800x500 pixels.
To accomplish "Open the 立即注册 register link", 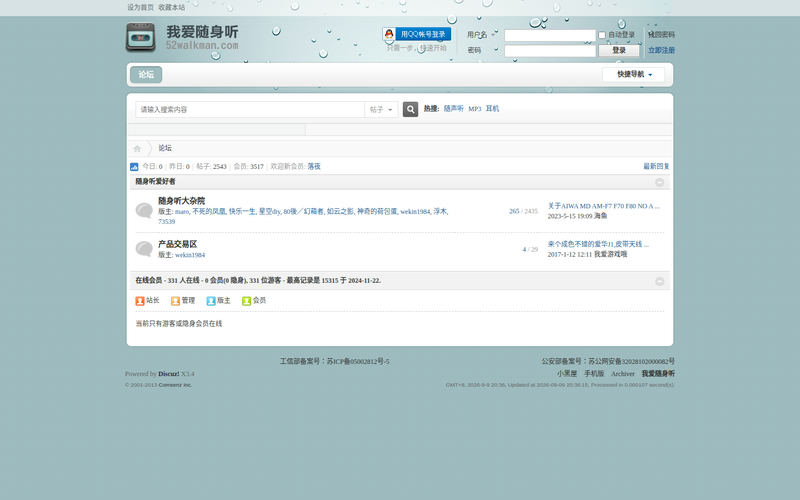I will [661, 50].
